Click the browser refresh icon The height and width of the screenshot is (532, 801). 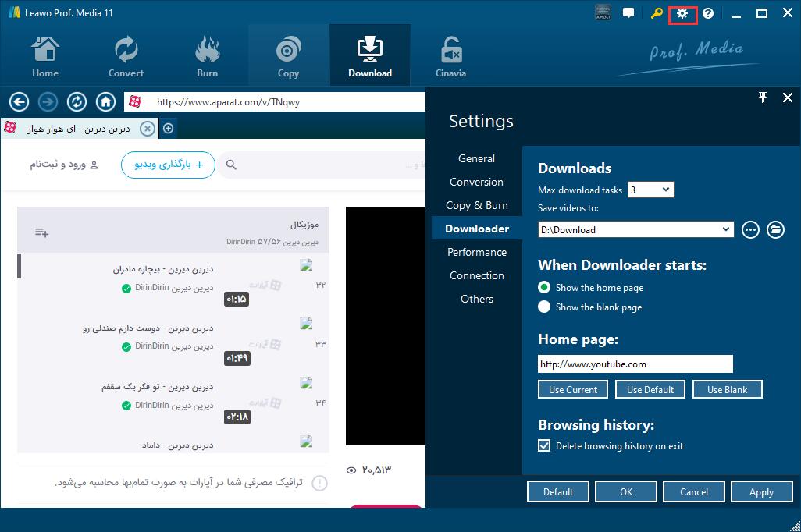click(x=77, y=101)
